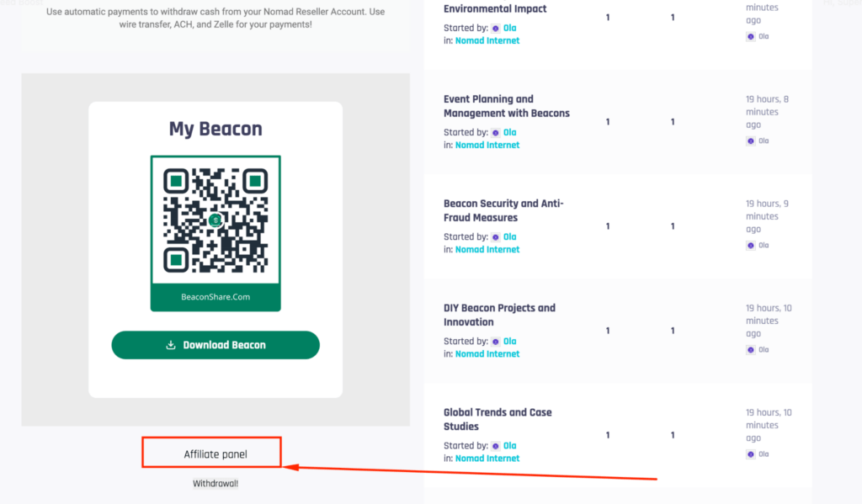Click Ola avatar icon under Beacon Security topic

click(496, 237)
